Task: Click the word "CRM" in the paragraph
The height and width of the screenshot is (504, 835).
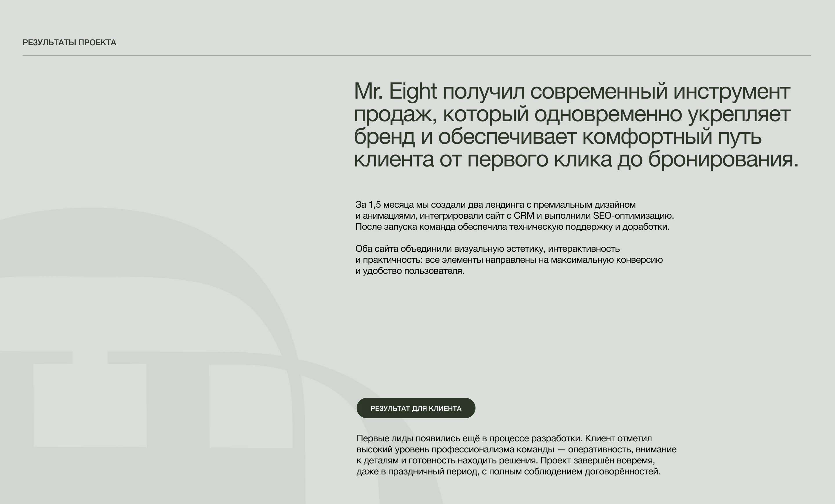Action: (524, 215)
